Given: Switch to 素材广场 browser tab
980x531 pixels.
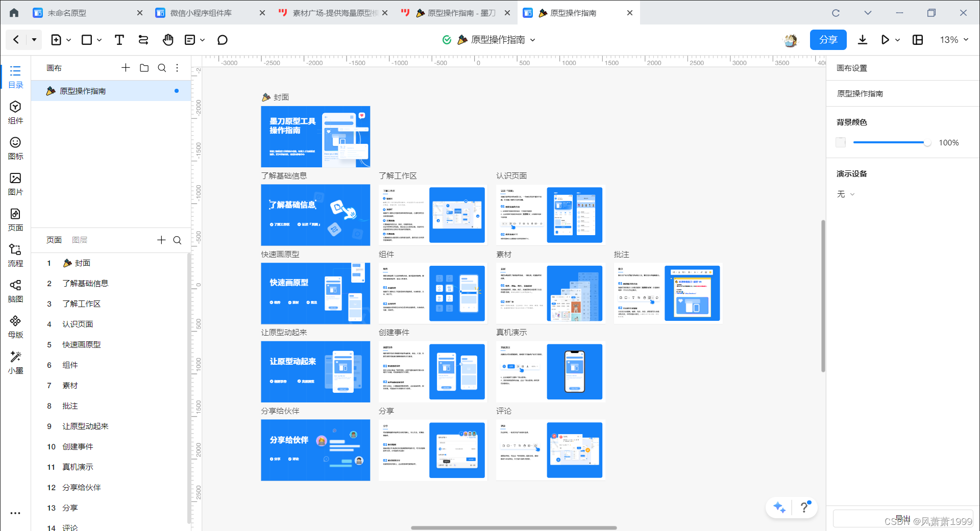Looking at the screenshot, I should (x=333, y=13).
